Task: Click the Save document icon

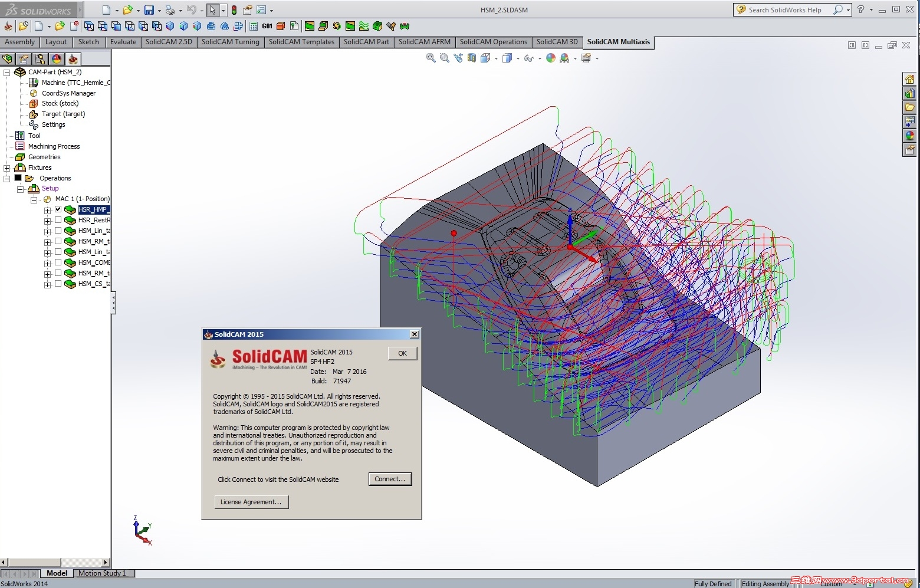Action: (149, 10)
